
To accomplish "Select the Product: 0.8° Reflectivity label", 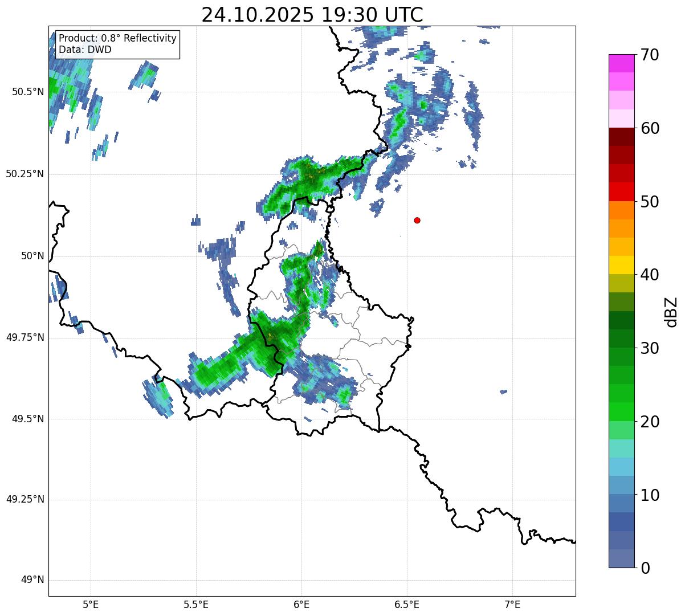I will (x=118, y=38).
